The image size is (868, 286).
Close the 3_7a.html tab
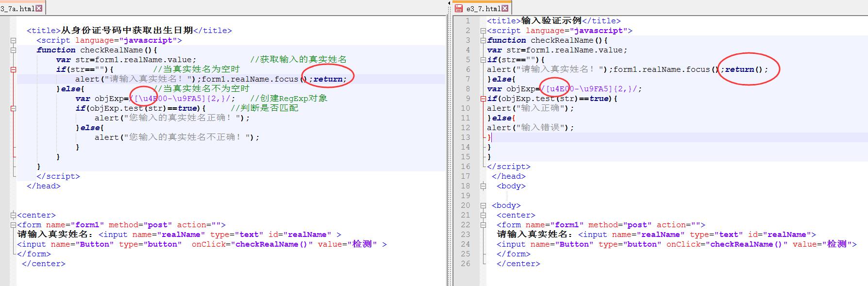click(x=39, y=8)
